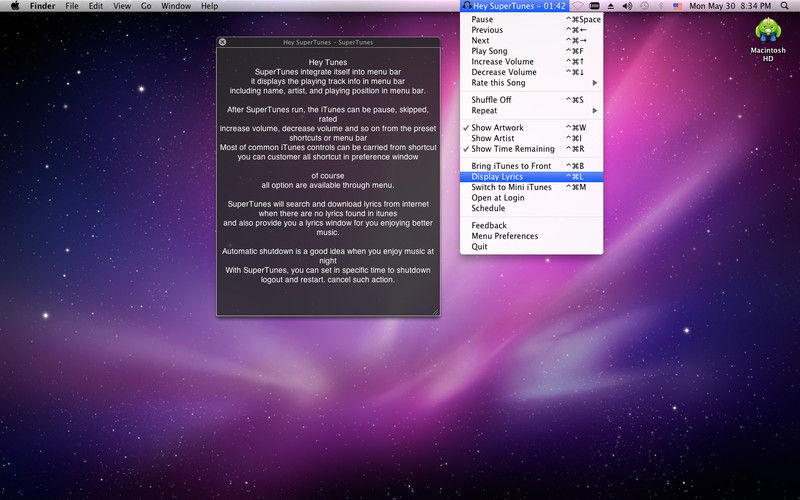This screenshot has width=800, height=500.
Task: Quit SuperTunes from menu
Action: (531, 247)
